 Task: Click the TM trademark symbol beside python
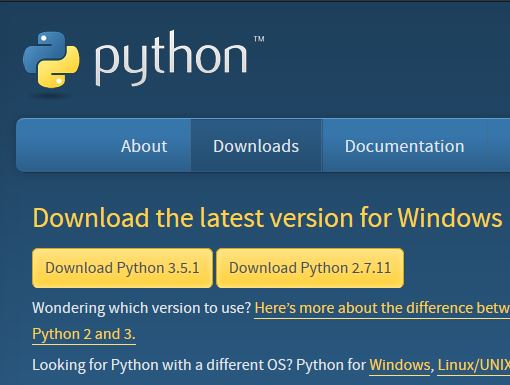(x=259, y=39)
